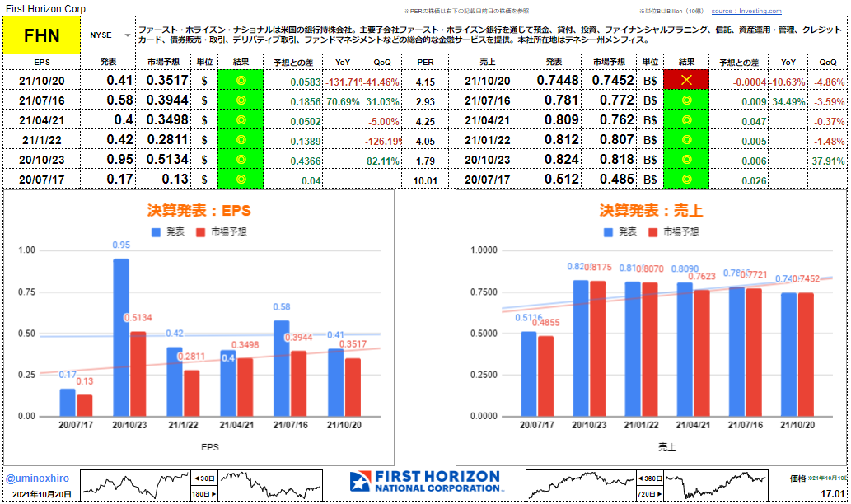Click the red 市場予想 legend swatch in 売上 chart
Image resolution: width=851 pixels, height=504 pixels.
653,232
